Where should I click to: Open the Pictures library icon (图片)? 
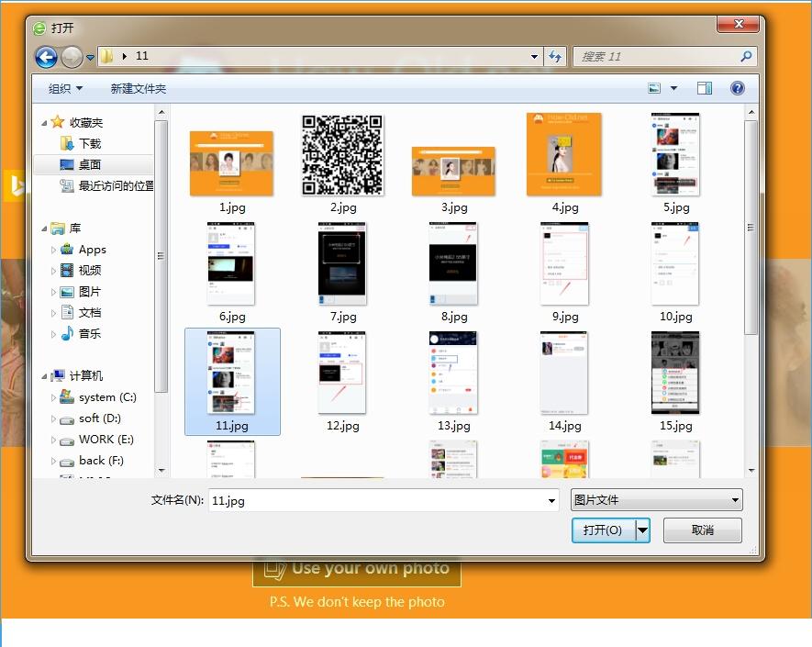[67, 292]
